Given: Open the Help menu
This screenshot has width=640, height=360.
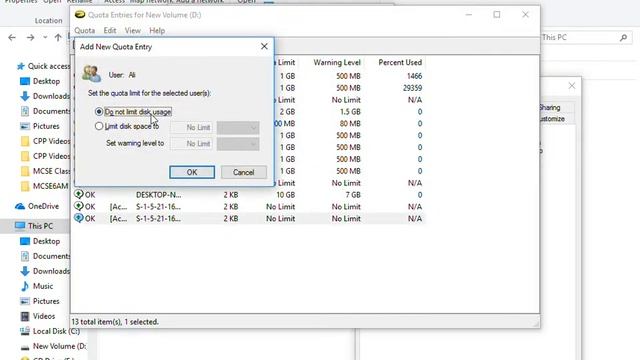Looking at the screenshot, I should [157, 31].
